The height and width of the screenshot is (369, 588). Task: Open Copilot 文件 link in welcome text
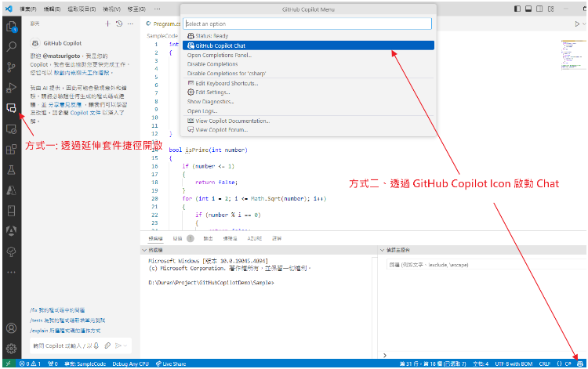pos(85,113)
